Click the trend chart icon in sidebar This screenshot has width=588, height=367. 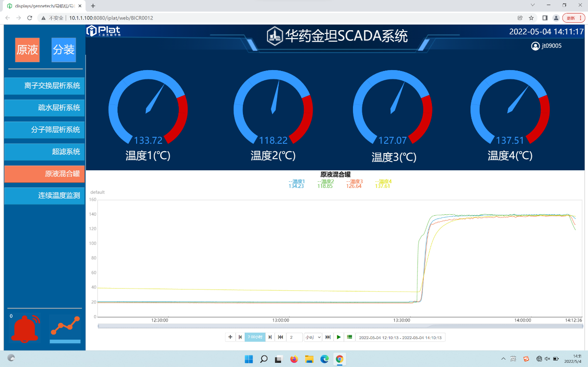[x=65, y=327]
